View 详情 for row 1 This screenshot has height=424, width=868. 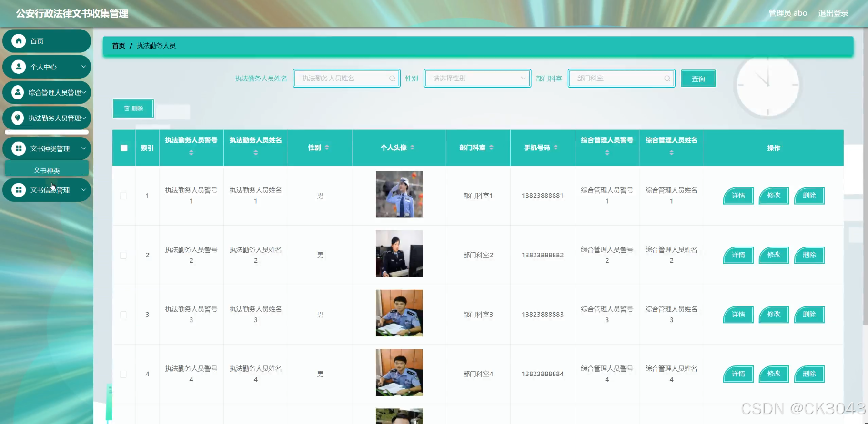point(738,196)
